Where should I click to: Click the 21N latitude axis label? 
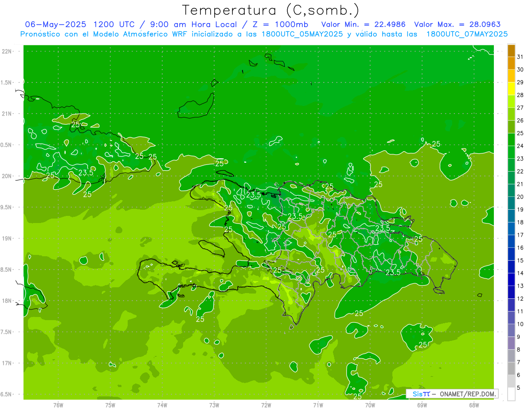coord(7,114)
